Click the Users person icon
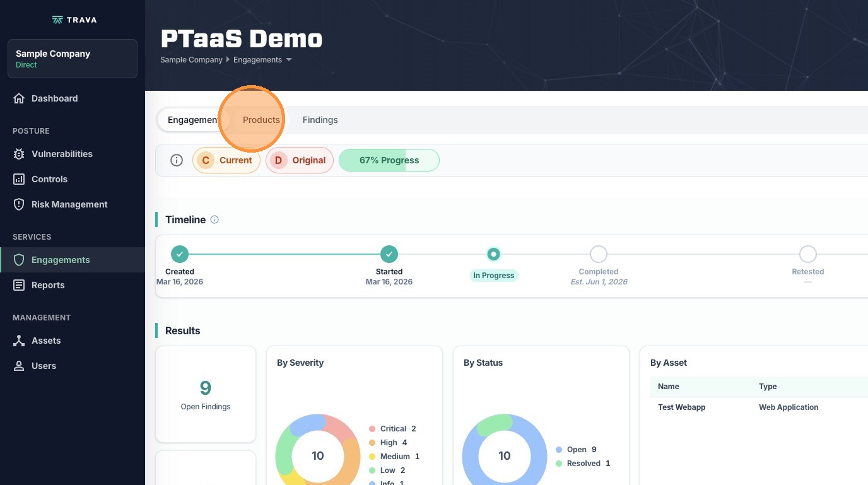Viewport: 868px width, 485px height. [x=19, y=366]
